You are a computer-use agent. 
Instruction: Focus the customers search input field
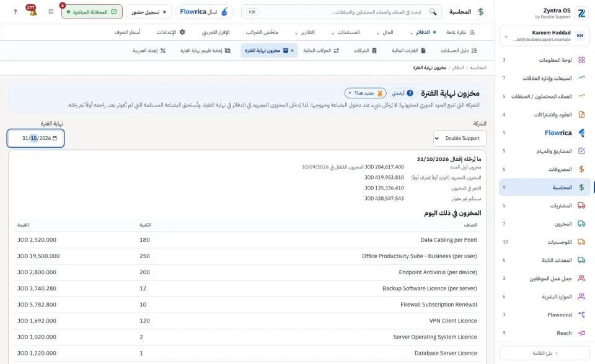pyautogui.click(x=342, y=12)
